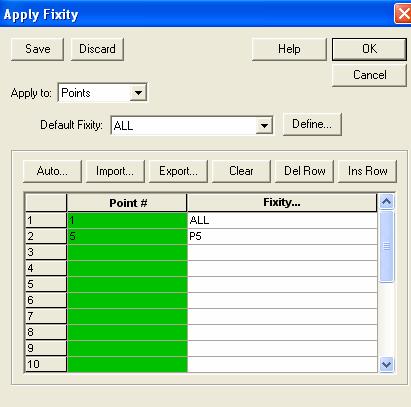This screenshot has width=411, height=407.
Task: Confirm with the OK button
Action: pos(369,49)
